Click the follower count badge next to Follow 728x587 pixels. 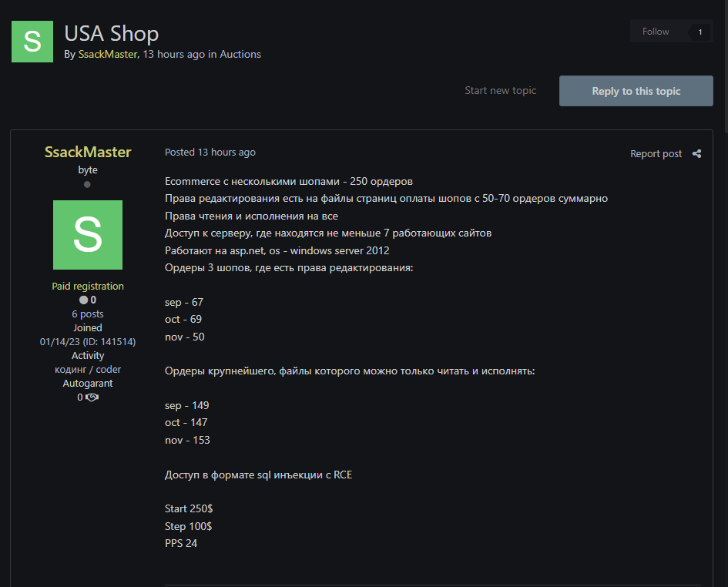699,32
